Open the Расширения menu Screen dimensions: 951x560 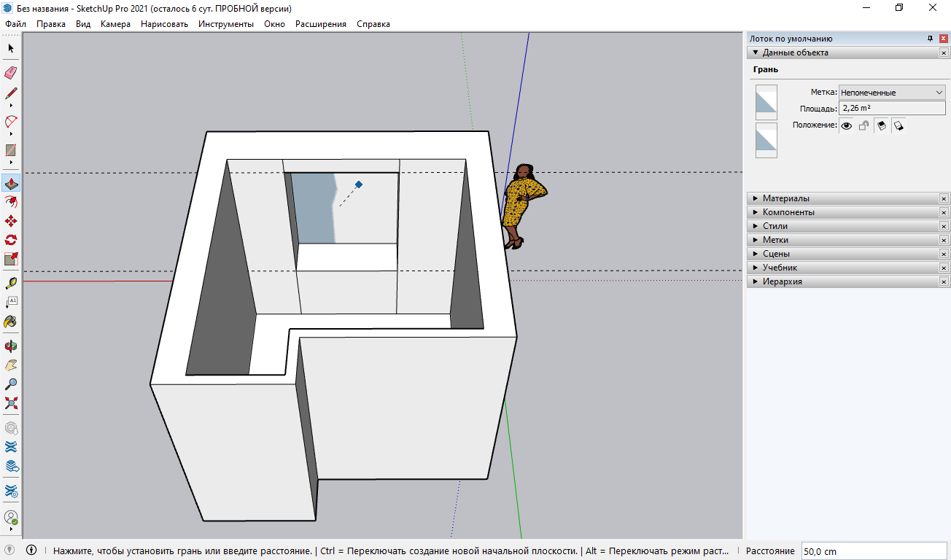[x=321, y=24]
